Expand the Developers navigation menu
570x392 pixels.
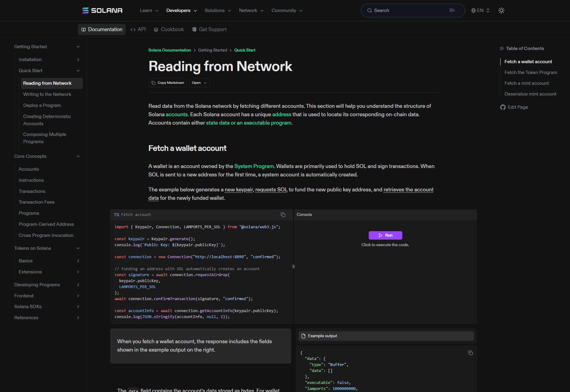[182, 10]
